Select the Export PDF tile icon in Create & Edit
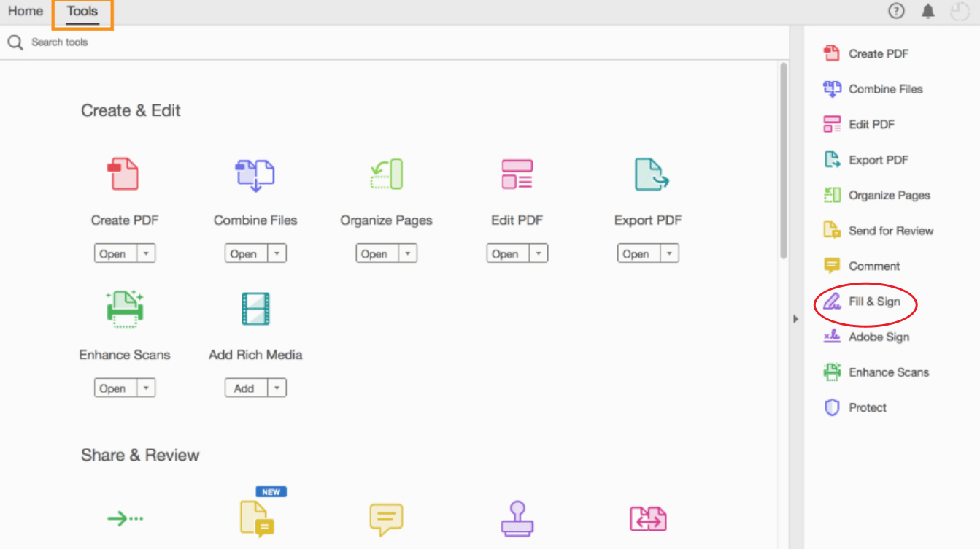Viewport: 980px width, 549px height. point(651,174)
